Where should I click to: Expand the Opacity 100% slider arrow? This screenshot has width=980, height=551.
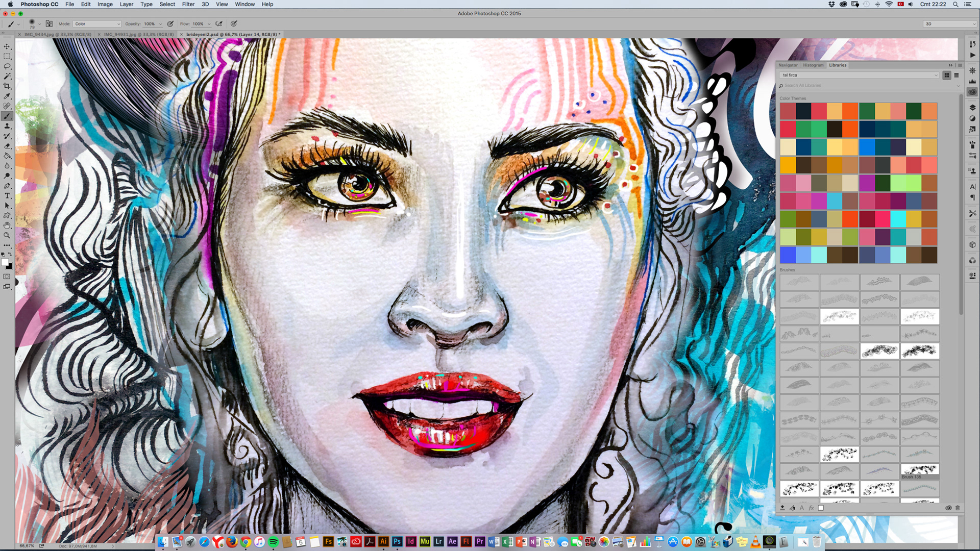(160, 24)
